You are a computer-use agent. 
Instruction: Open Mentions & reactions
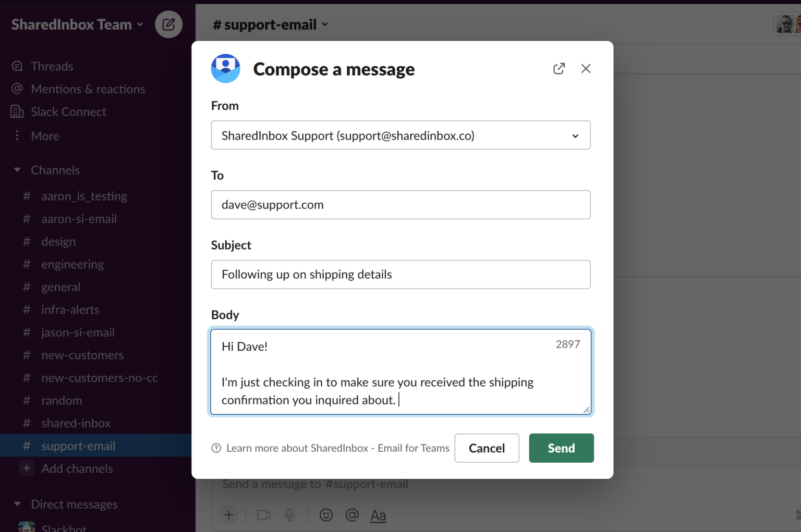88,89
